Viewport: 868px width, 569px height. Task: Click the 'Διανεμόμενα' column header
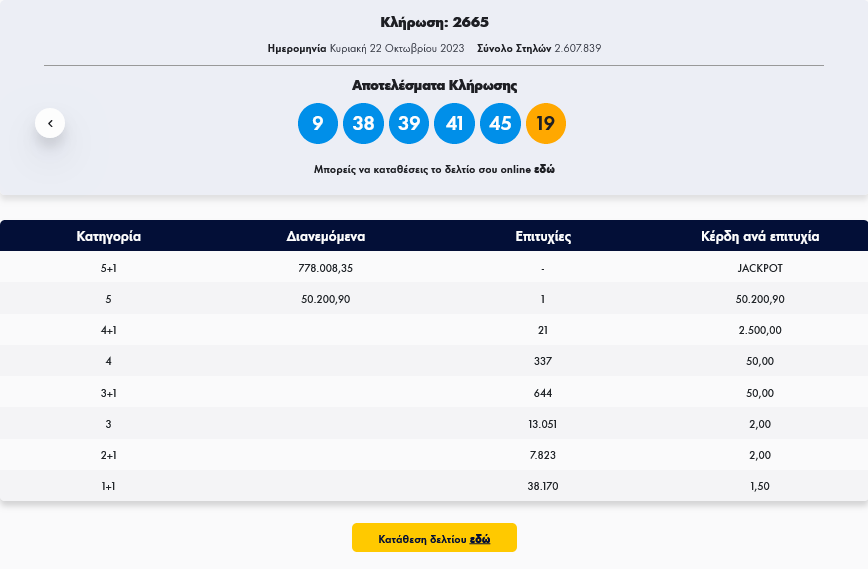click(325, 237)
